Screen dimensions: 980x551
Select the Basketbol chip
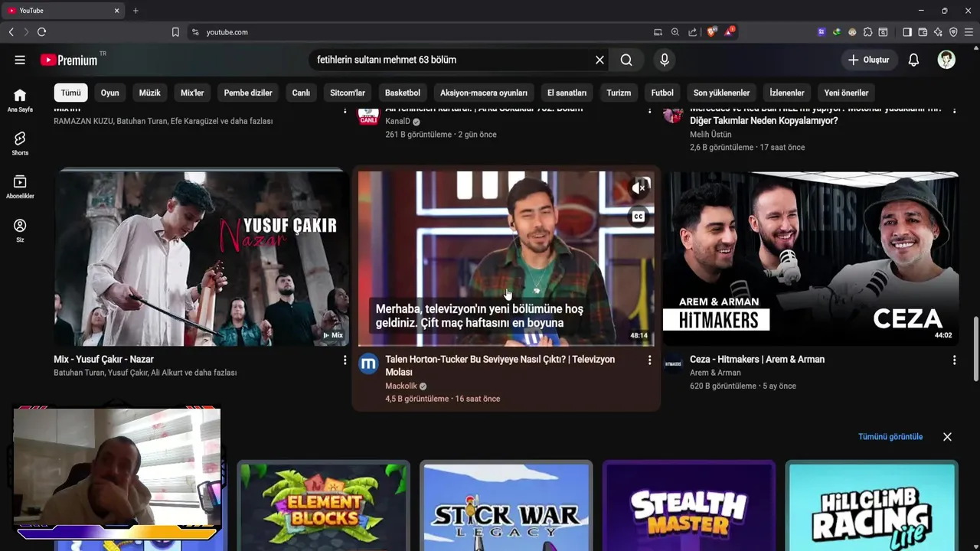tap(403, 93)
